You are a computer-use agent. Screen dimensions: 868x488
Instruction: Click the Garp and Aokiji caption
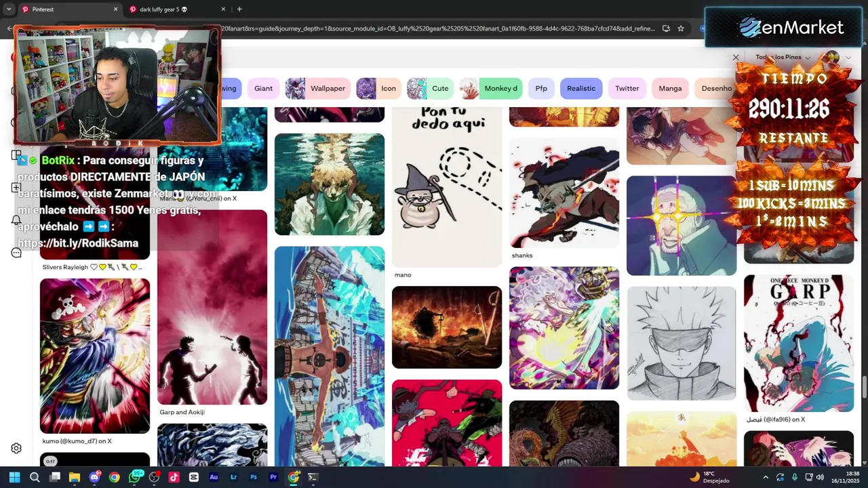coord(182,412)
